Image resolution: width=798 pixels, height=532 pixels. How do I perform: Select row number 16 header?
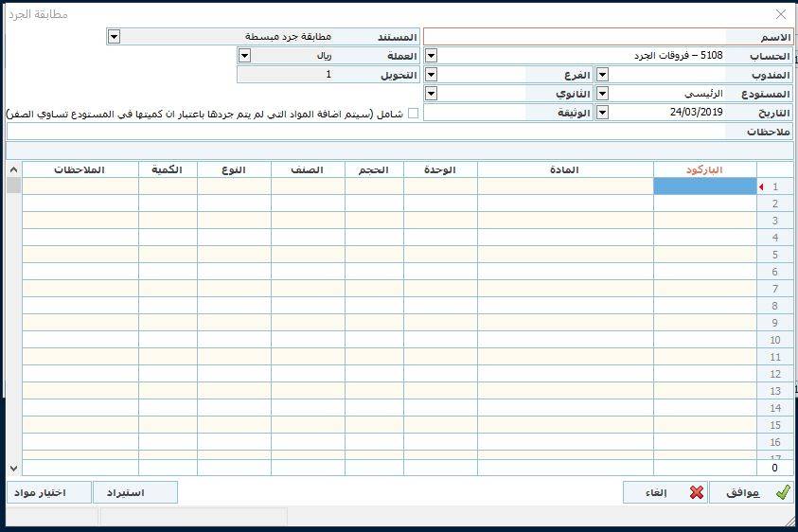774,442
